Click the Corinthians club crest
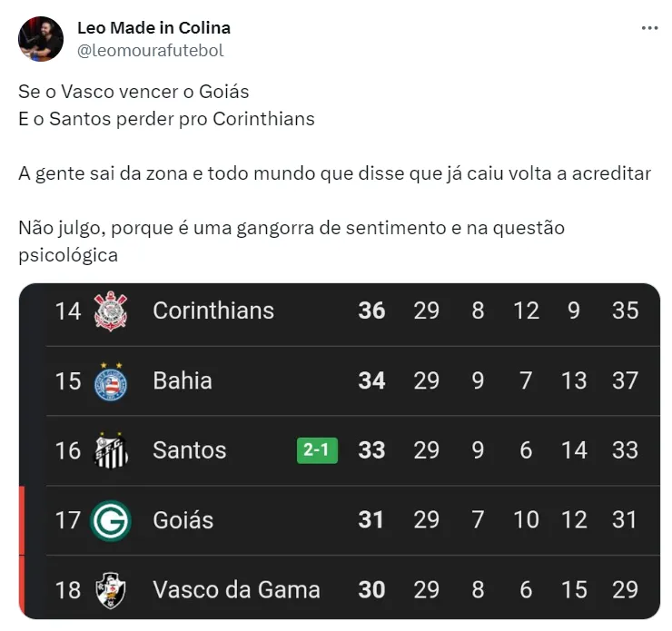 click(x=111, y=311)
